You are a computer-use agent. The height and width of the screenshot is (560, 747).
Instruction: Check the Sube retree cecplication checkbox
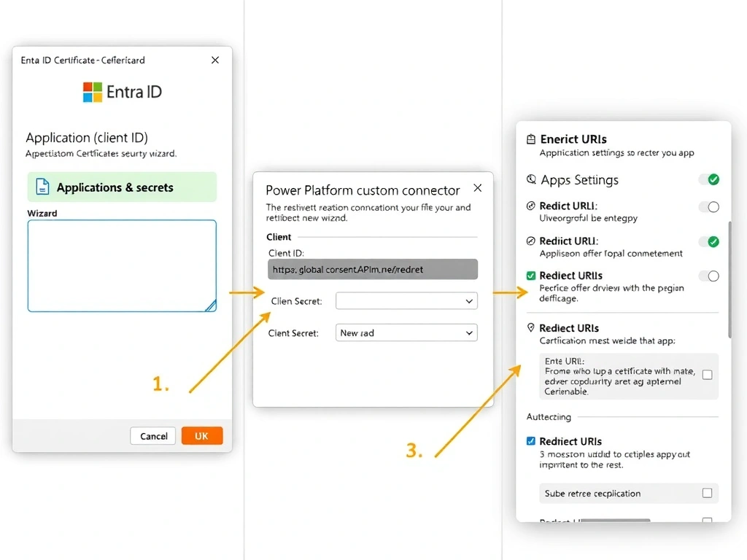pos(707,493)
